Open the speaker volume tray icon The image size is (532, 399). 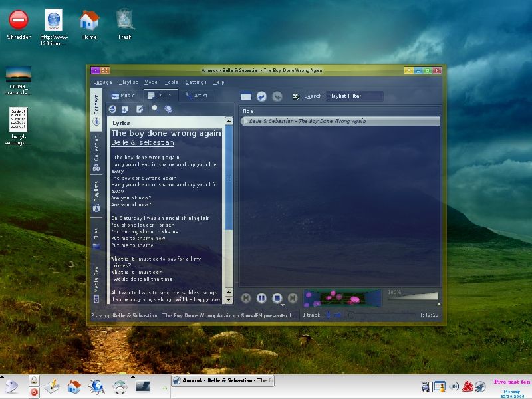[454, 386]
